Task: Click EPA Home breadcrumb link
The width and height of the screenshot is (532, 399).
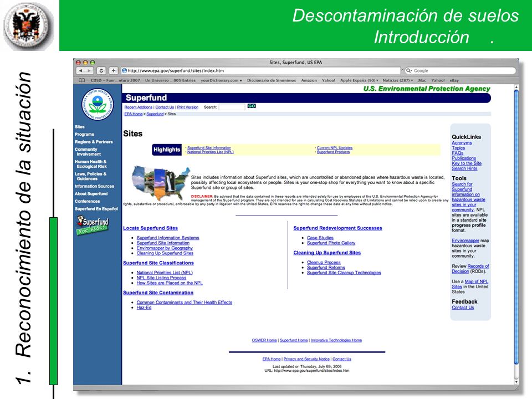Action: tap(134, 114)
